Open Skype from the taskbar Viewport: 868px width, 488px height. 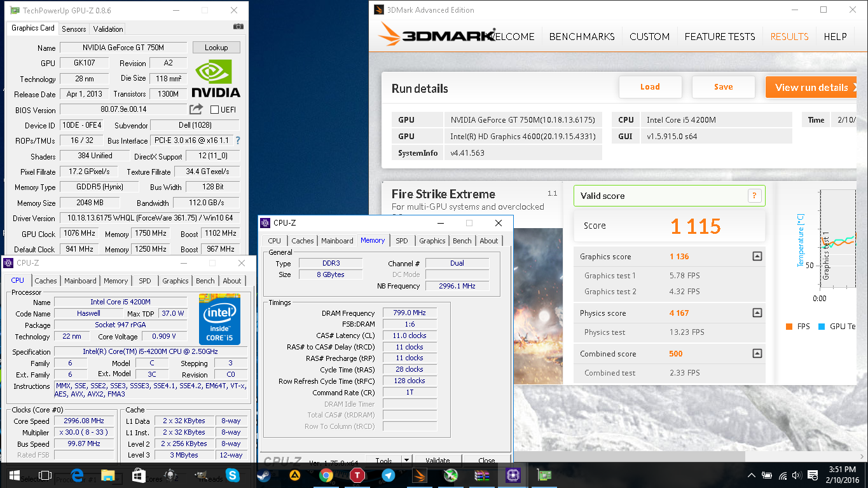pos(233,475)
